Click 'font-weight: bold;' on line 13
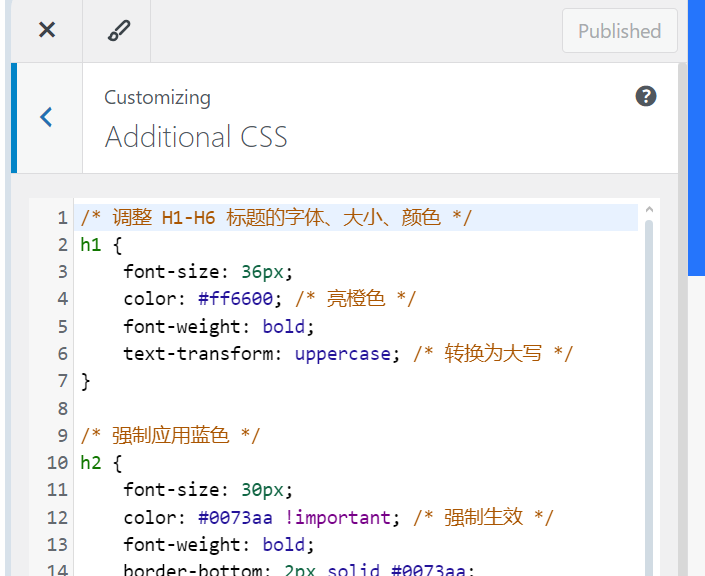This screenshot has width=705, height=576. point(219,545)
